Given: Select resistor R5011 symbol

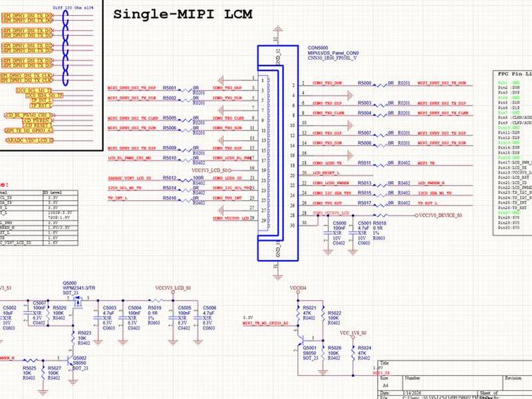Looking at the screenshot, I should click(380, 166).
